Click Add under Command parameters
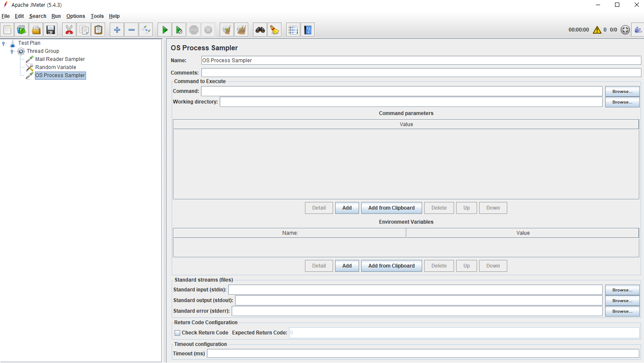 347,208
